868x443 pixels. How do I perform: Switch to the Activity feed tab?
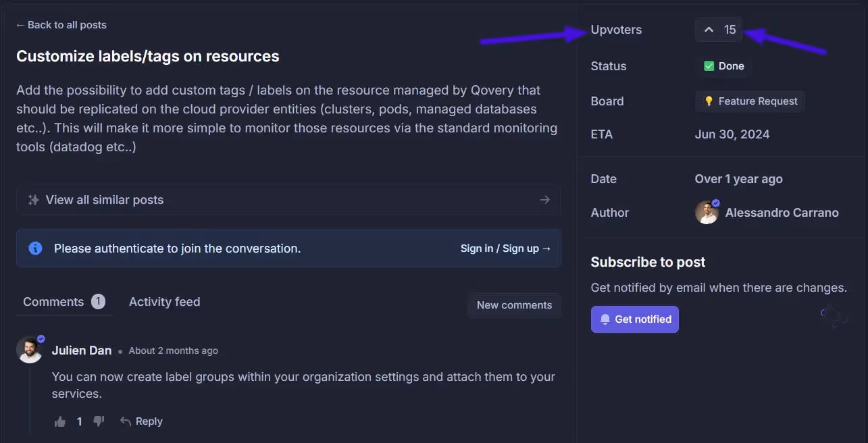[164, 301]
